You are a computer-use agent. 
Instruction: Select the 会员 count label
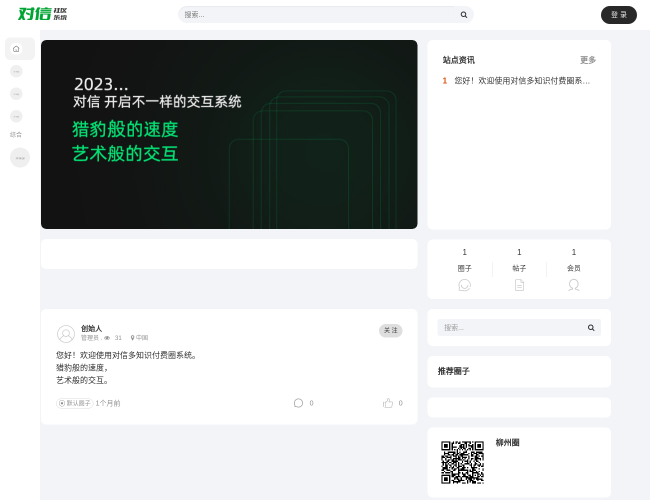click(574, 269)
